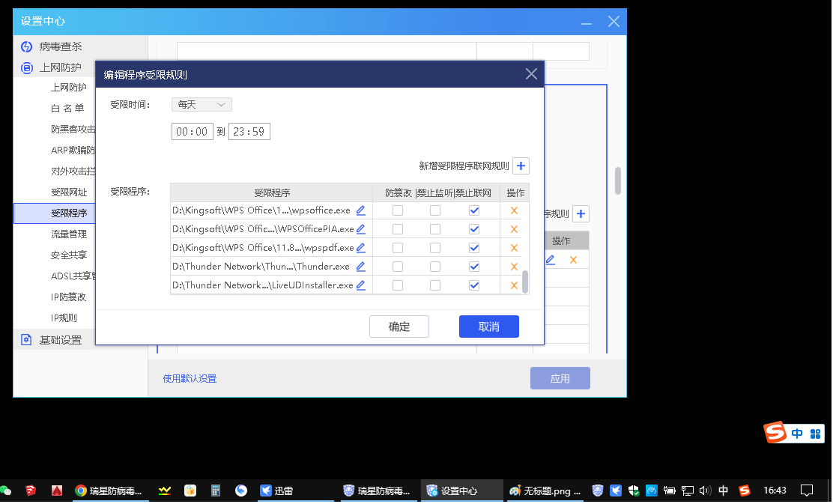The image size is (833, 504).
Task: Uncheck 禁止联网 for wpspdf.exe
Action: tap(474, 248)
